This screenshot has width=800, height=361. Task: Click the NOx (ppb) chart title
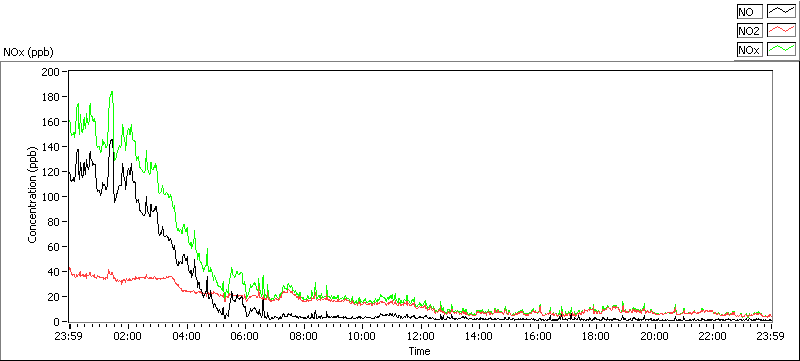[29, 52]
